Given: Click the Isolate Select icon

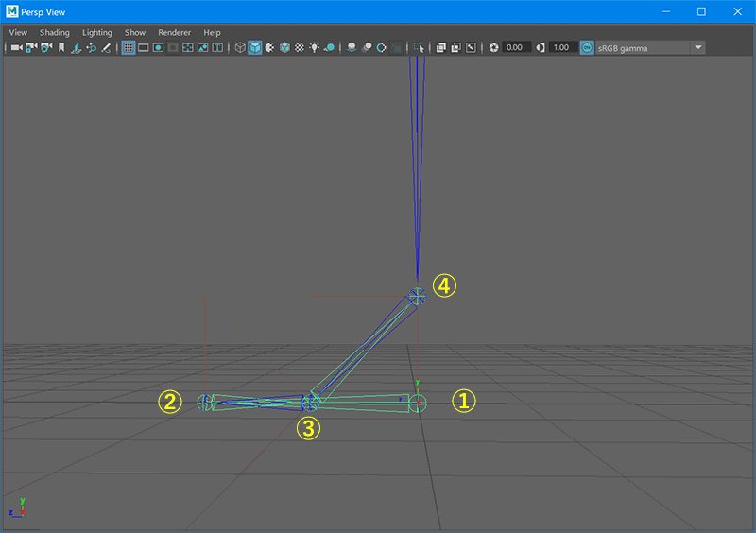Looking at the screenshot, I should 419,47.
